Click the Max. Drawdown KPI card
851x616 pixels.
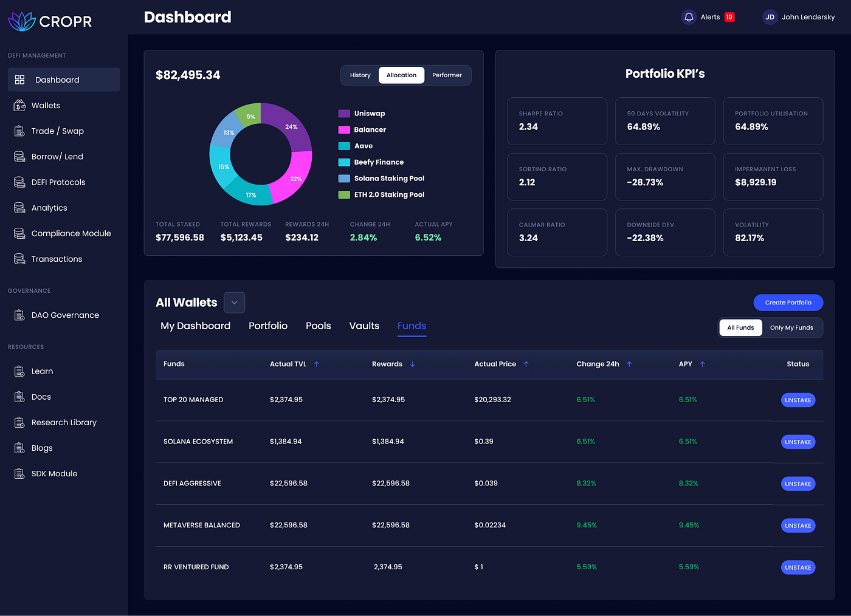665,177
